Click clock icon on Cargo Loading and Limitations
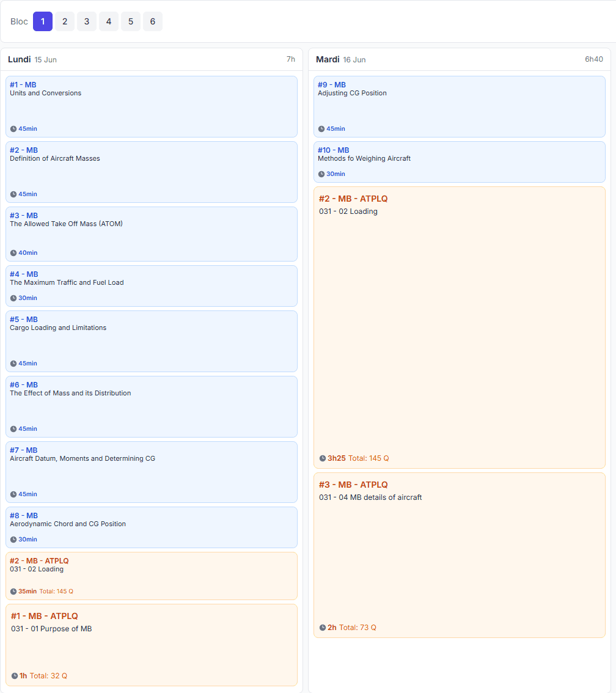 13,364
